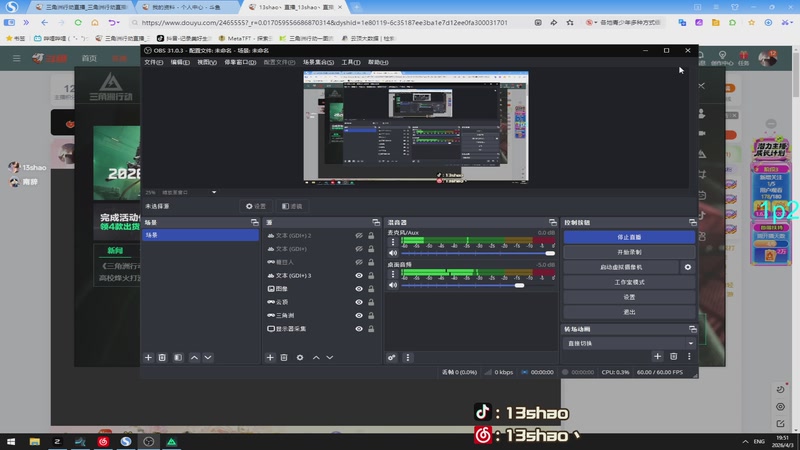Open the OBS icon in taskbar
Screen dimensions: 800x450
click(x=148, y=441)
